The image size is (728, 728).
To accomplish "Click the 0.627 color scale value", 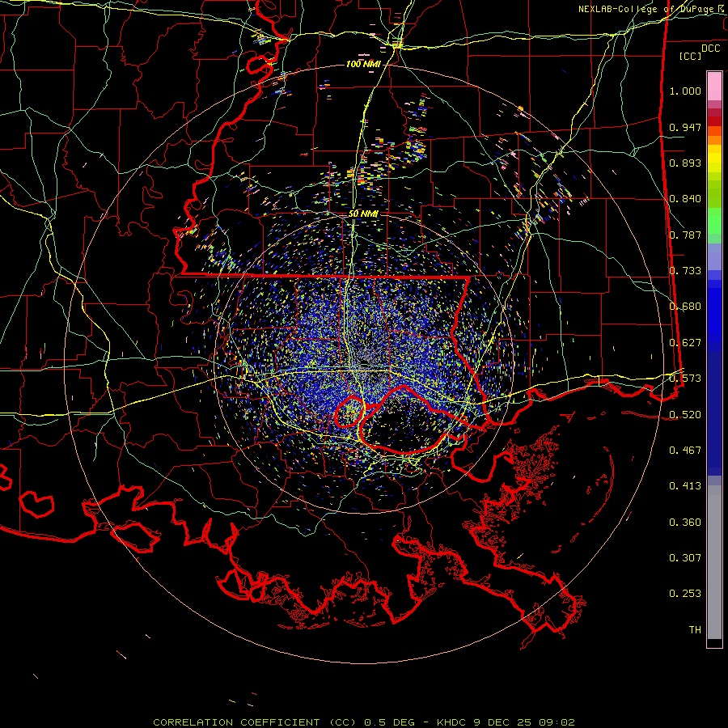I will [x=685, y=343].
